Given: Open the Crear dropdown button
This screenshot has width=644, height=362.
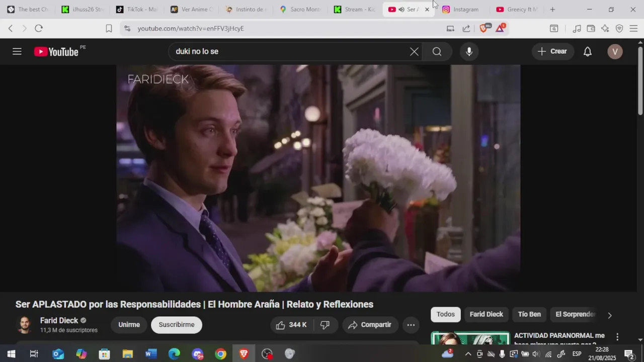Looking at the screenshot, I should coord(552,51).
